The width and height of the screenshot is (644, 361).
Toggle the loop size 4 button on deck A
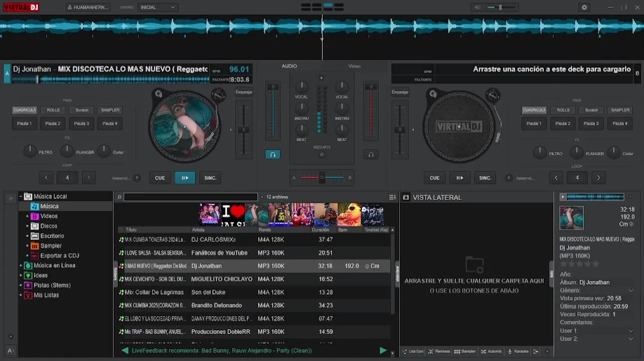67,177
